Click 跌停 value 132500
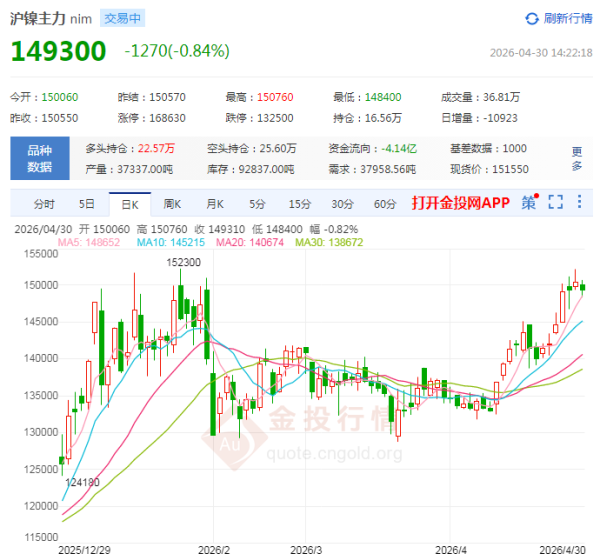Screen dimensions: 600x554 click(275, 118)
